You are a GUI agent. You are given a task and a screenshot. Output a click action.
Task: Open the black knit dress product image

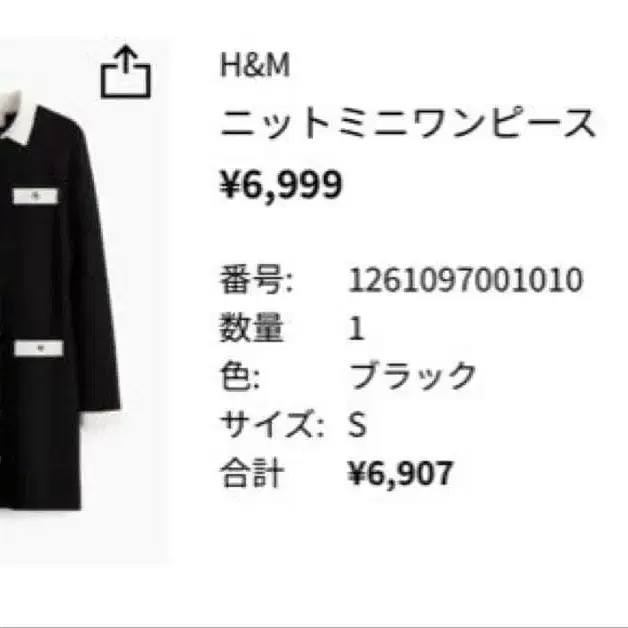coord(60,300)
